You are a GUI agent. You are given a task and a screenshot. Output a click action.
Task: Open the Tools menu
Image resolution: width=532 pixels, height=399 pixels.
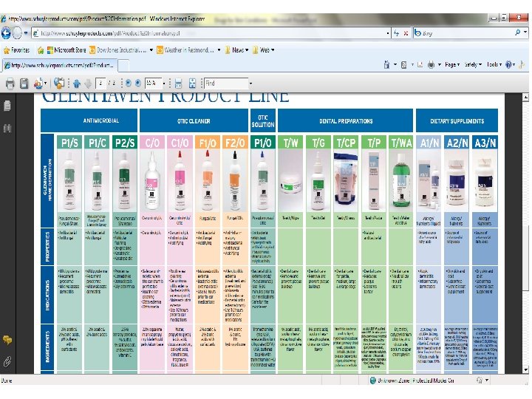coord(494,64)
